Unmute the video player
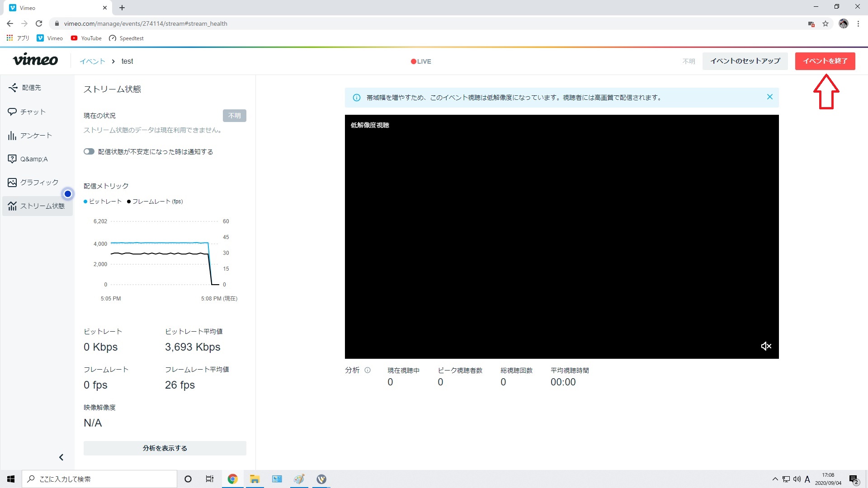This screenshot has width=868, height=488. (766, 346)
